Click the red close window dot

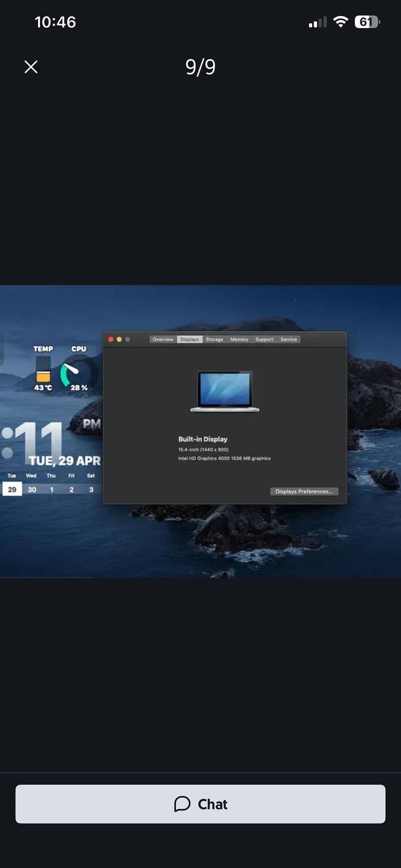pyautogui.click(x=111, y=339)
